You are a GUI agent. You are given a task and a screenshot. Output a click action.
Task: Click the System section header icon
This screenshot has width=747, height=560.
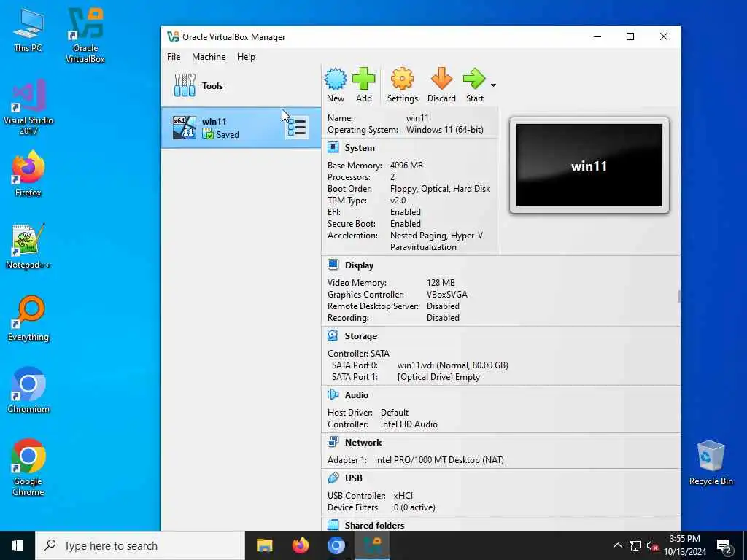[x=333, y=147]
